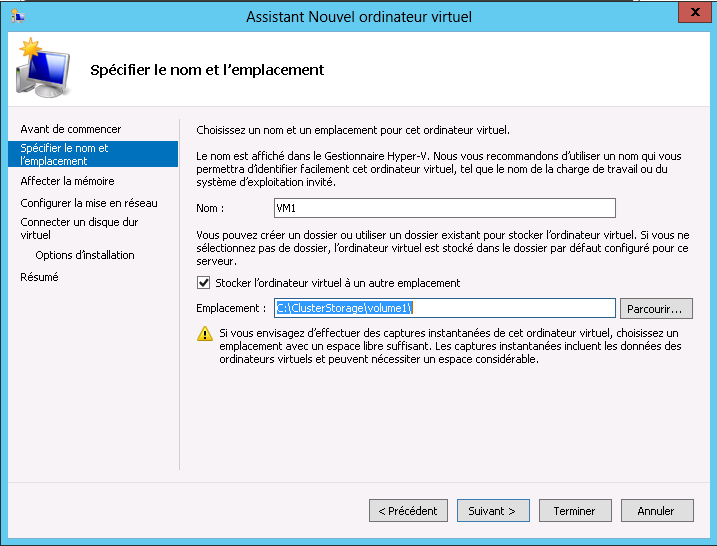
Task: Click the 'Emplacement :' label
Action: 231,308
